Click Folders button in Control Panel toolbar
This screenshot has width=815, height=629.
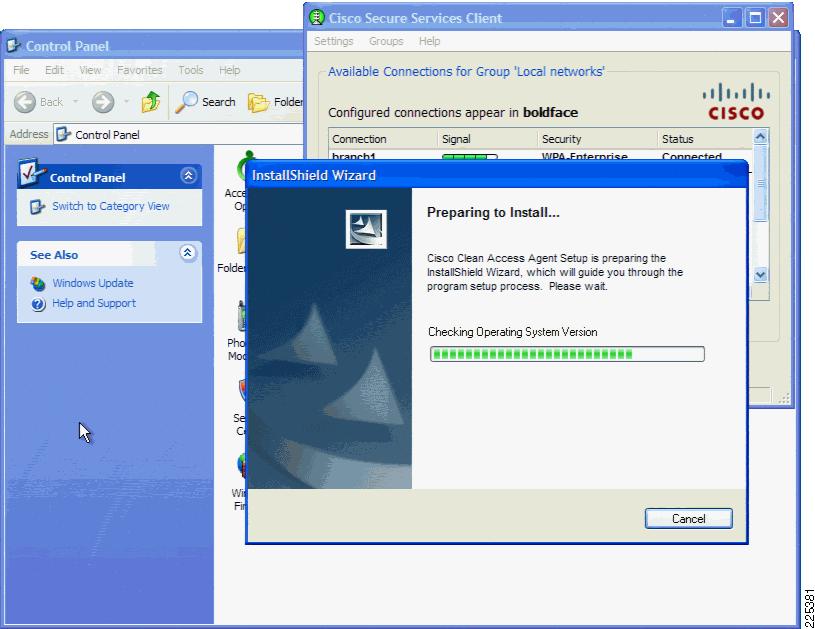coord(275,102)
